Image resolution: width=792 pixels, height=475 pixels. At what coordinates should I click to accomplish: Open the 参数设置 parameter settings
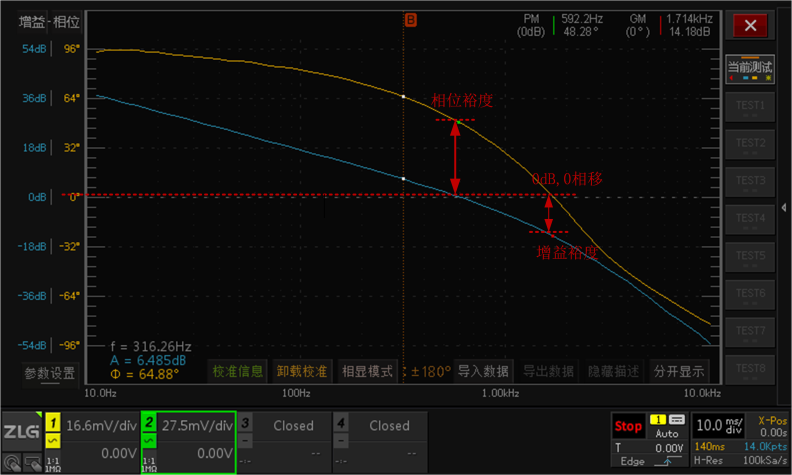pos(50,373)
